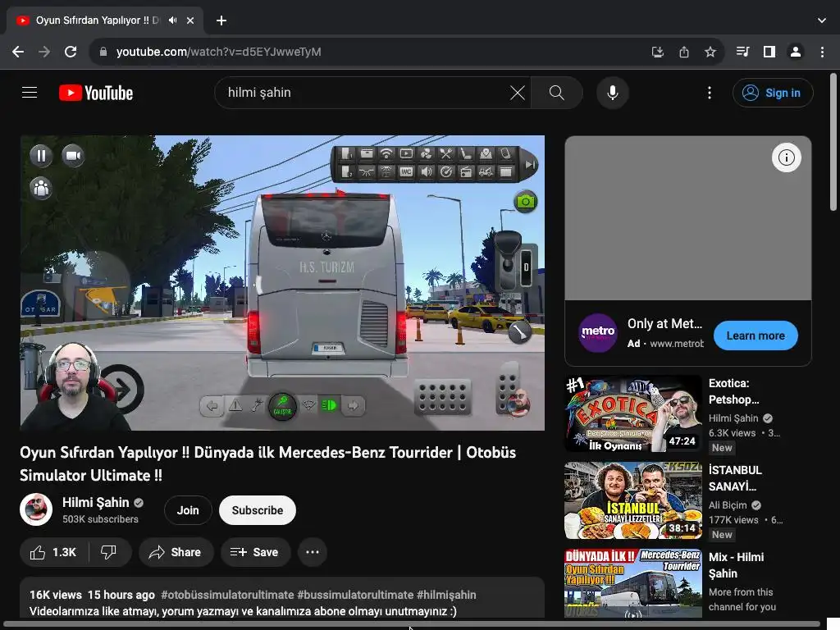Viewport: 840px width, 630px height.
Task: Like the video with 1.3K likes
Action: [x=53, y=552]
